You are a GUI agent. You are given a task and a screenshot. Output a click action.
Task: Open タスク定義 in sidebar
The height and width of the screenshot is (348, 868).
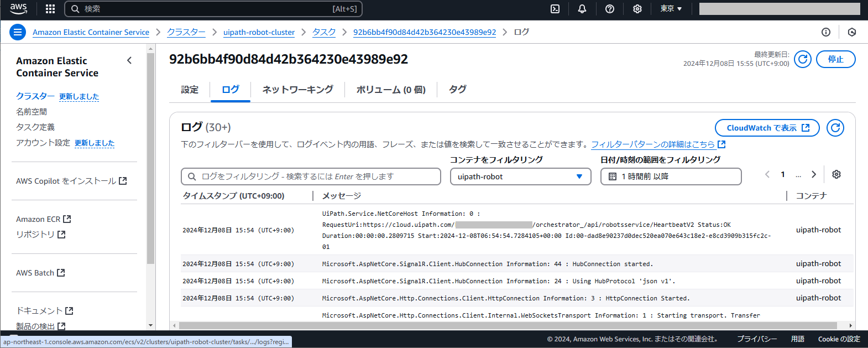(x=35, y=127)
